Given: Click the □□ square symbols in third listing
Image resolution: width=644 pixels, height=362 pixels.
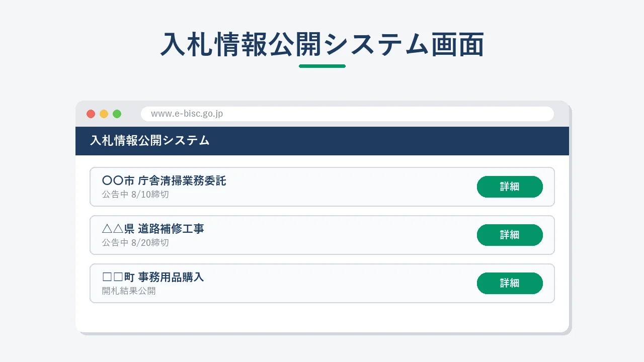Looking at the screenshot, I should tap(112, 277).
